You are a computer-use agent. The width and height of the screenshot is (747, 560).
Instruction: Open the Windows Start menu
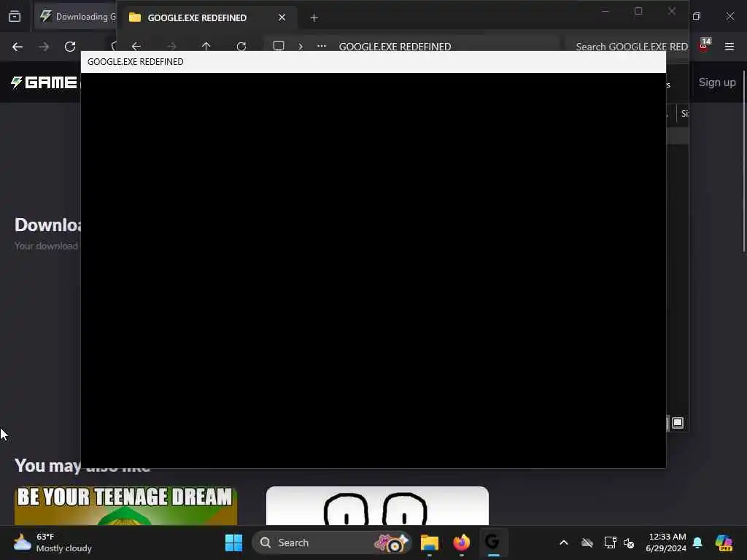(234, 542)
